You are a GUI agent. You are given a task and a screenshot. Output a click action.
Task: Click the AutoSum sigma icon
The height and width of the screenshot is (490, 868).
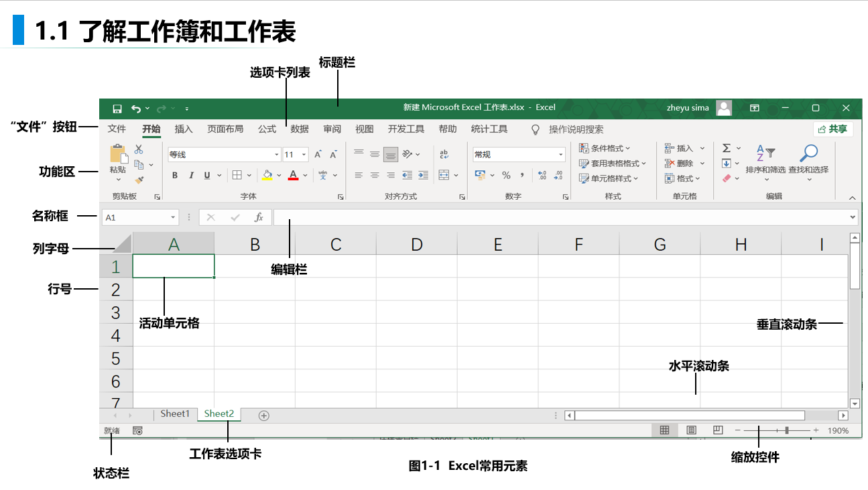coord(726,148)
